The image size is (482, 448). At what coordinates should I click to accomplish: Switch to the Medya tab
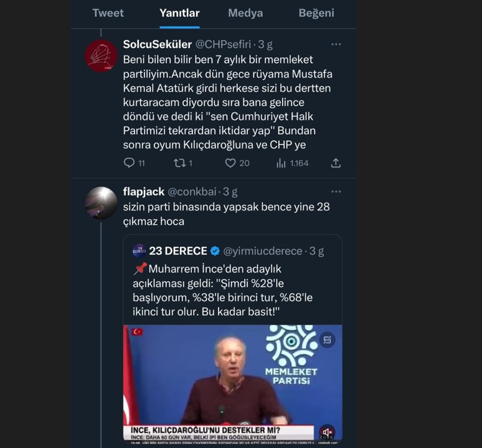point(245,13)
